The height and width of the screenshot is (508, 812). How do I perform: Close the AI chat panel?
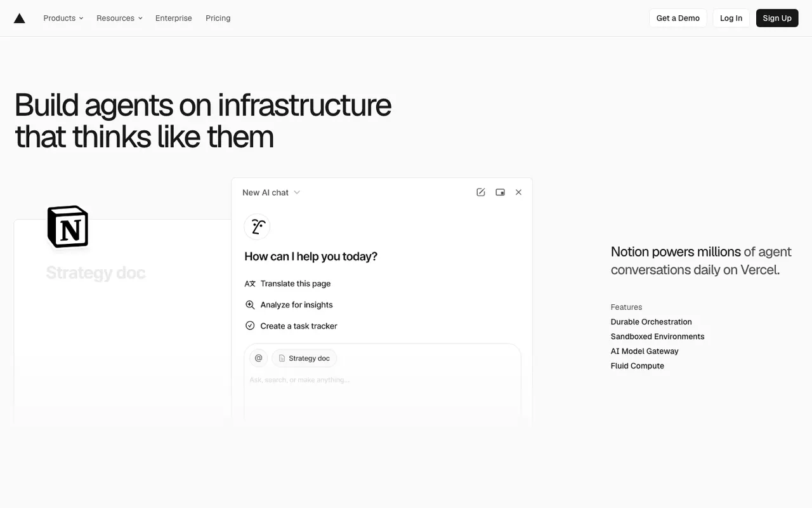[518, 192]
